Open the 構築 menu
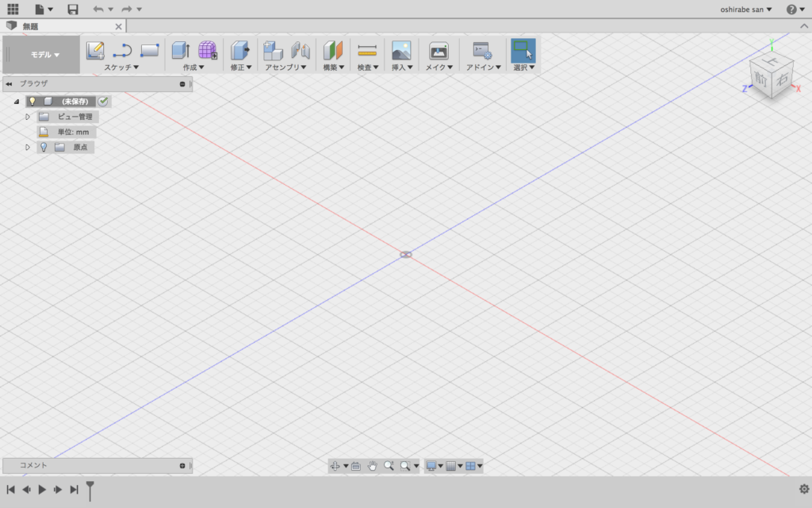812x508 pixels. tap(334, 67)
